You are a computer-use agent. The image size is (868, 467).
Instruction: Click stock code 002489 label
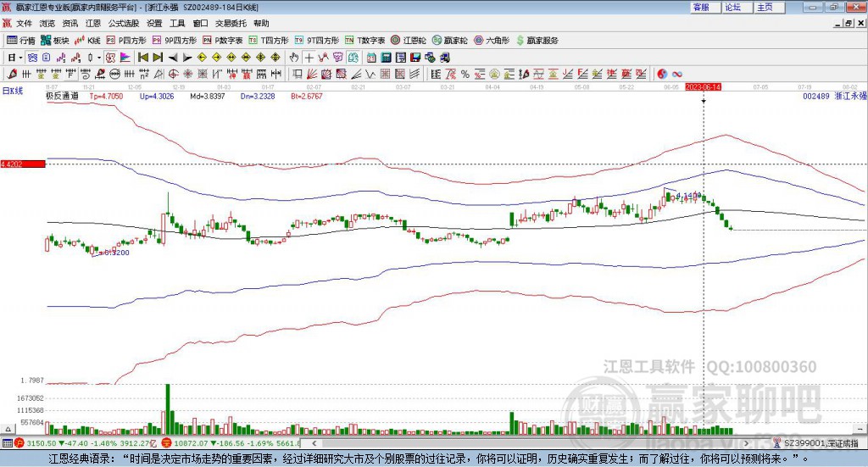816,96
